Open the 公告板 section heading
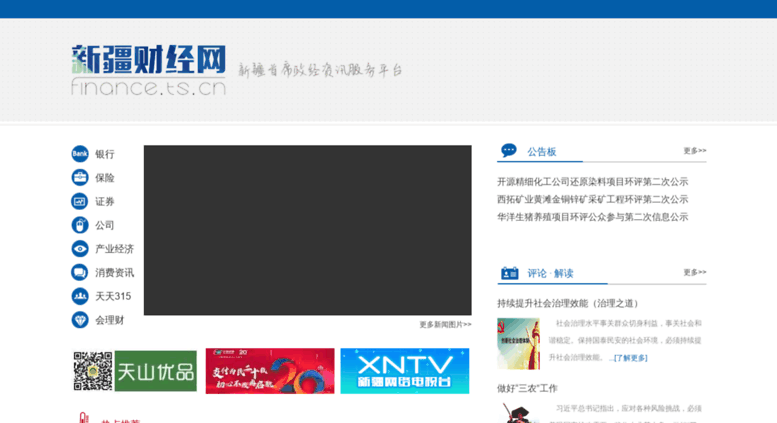The width and height of the screenshot is (777, 423). point(542,152)
